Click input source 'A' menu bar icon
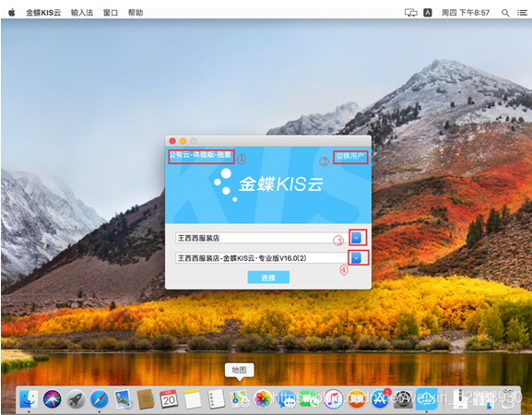The width and height of the screenshot is (532, 415). click(x=428, y=13)
